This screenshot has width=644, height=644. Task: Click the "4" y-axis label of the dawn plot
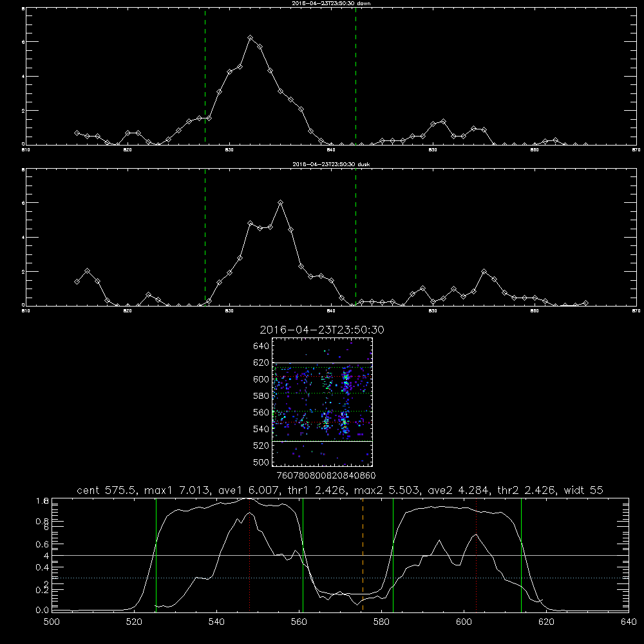(23, 77)
